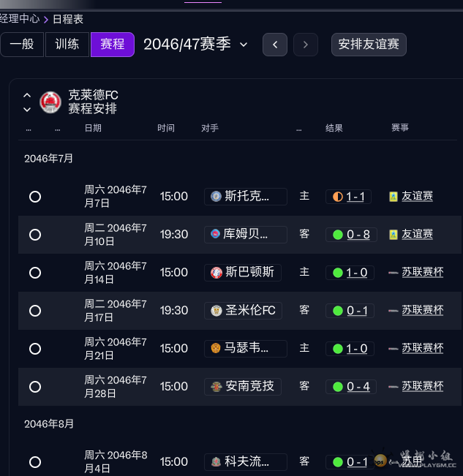Click friendly competition icon on 7月7日 row

point(394,197)
